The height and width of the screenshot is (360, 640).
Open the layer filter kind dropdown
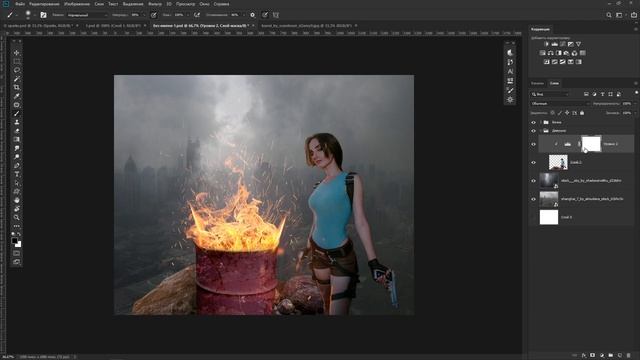click(549, 94)
